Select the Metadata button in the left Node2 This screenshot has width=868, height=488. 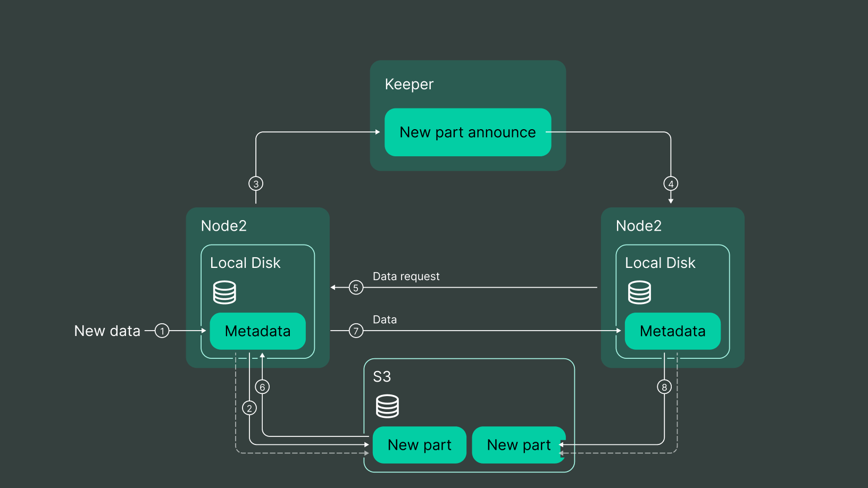[257, 331]
